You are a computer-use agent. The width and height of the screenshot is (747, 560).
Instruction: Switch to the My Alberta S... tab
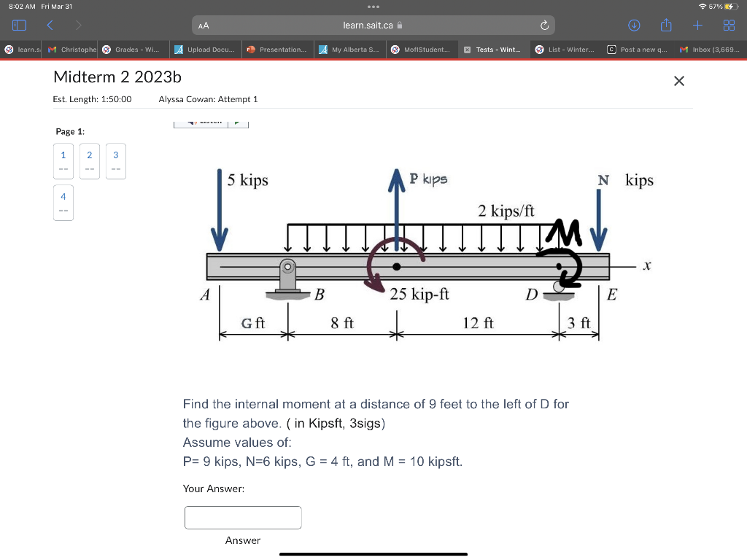pyautogui.click(x=350, y=50)
